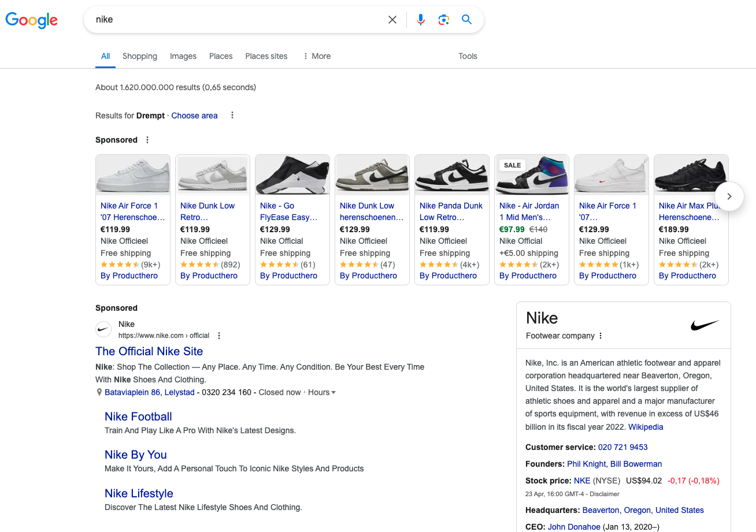This screenshot has width=756, height=532.
Task: Click the Choose area link
Action: (x=195, y=116)
